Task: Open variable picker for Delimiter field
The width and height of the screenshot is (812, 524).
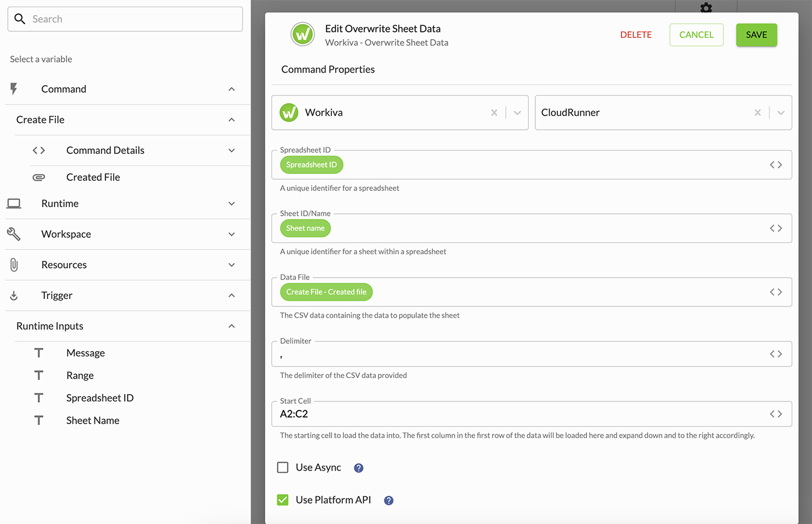Action: 776,354
